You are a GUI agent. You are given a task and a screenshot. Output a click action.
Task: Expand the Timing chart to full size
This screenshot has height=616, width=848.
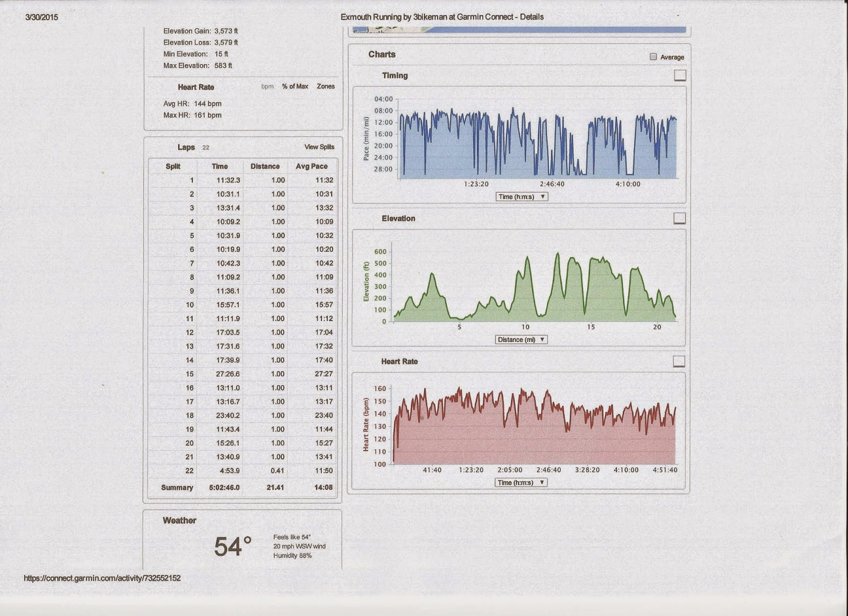click(x=679, y=76)
